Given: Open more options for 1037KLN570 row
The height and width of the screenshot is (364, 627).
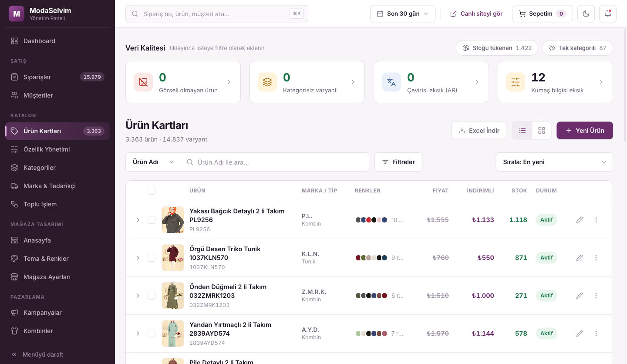Looking at the screenshot, I should [x=596, y=258].
